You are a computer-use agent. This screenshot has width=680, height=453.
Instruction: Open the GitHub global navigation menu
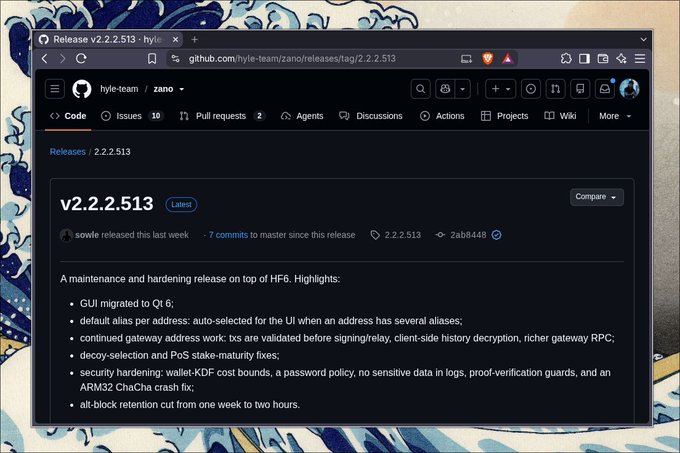click(55, 89)
